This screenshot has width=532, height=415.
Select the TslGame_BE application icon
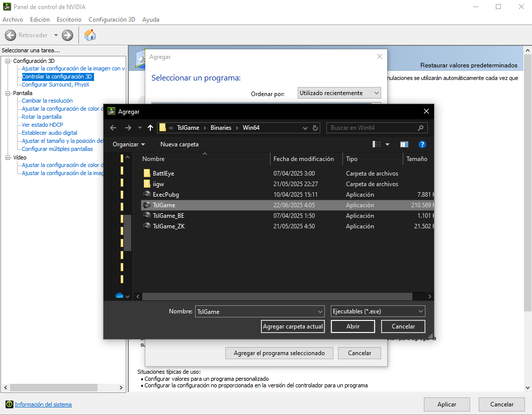click(146, 215)
